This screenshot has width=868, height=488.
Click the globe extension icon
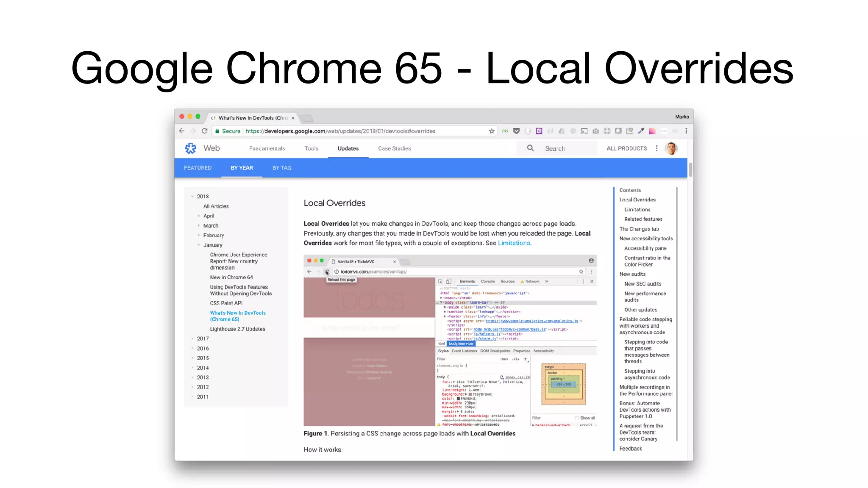pyautogui.click(x=607, y=131)
